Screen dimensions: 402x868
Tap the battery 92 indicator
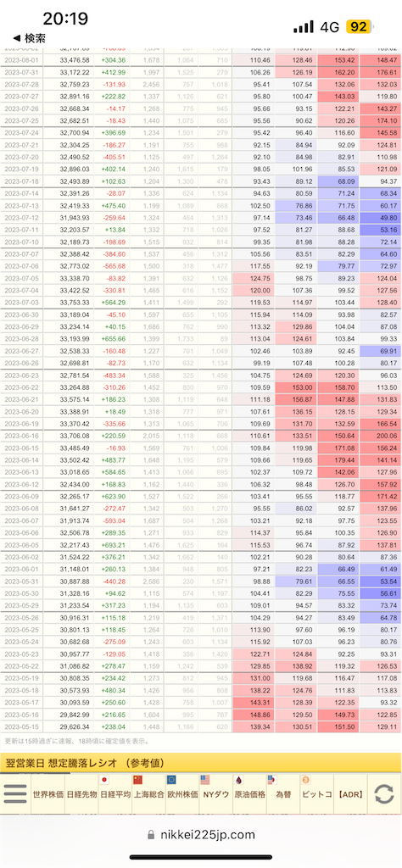click(360, 26)
